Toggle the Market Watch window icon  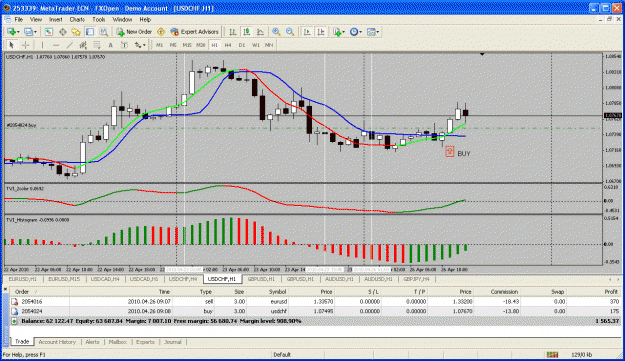49,32
